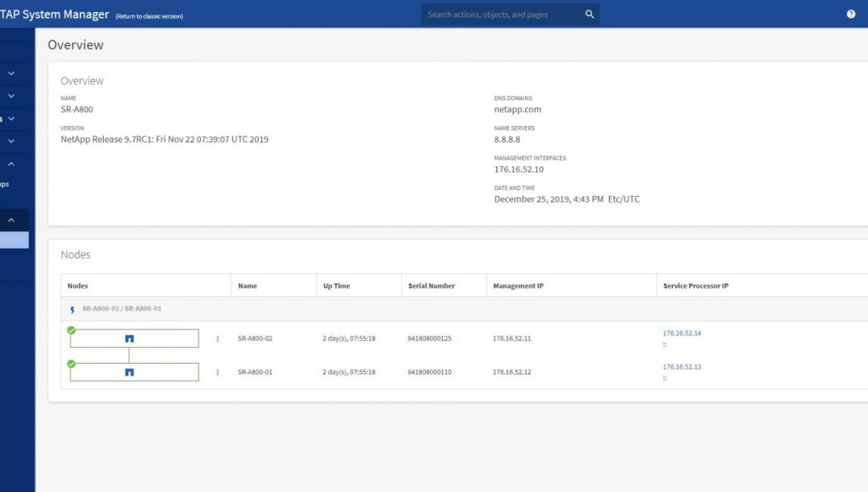
Task: Open the help question mark icon
Action: click(x=851, y=14)
